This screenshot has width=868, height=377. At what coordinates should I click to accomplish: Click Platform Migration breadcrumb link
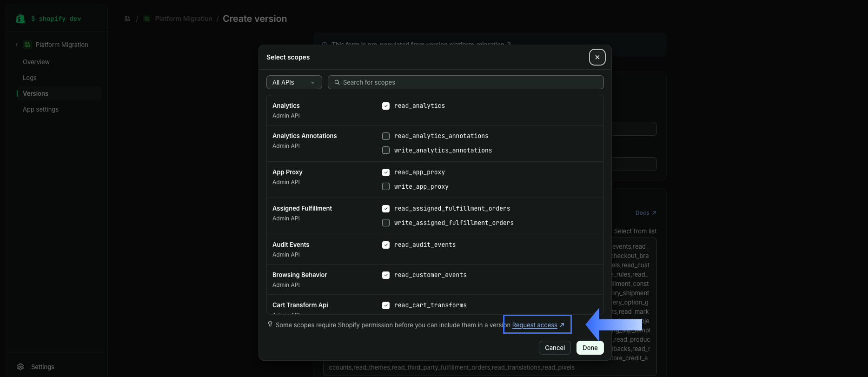tap(184, 19)
